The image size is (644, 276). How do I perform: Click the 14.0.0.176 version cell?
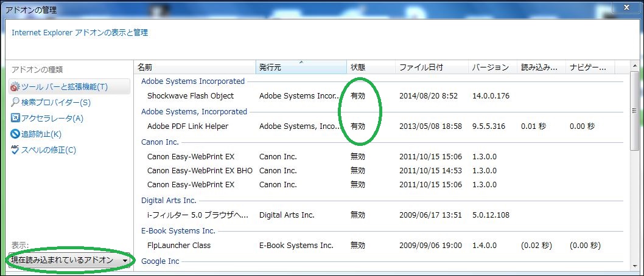click(491, 96)
